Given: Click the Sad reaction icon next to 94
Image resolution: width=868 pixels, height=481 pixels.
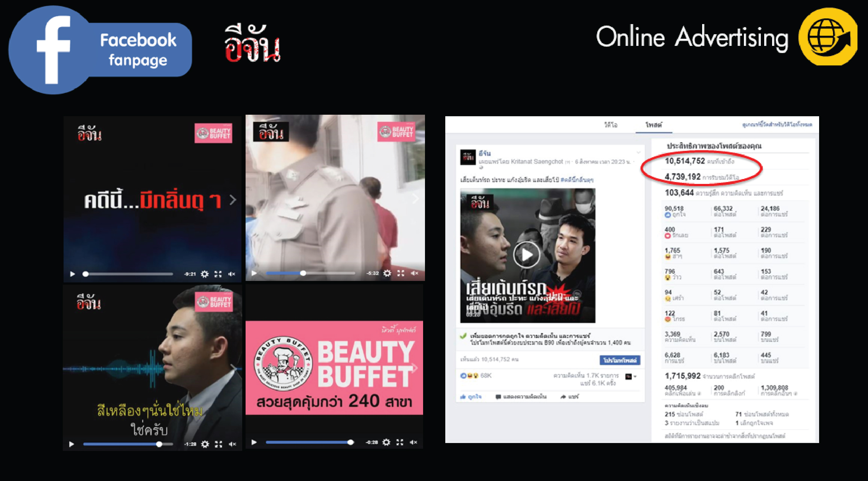Looking at the screenshot, I should point(668,299).
